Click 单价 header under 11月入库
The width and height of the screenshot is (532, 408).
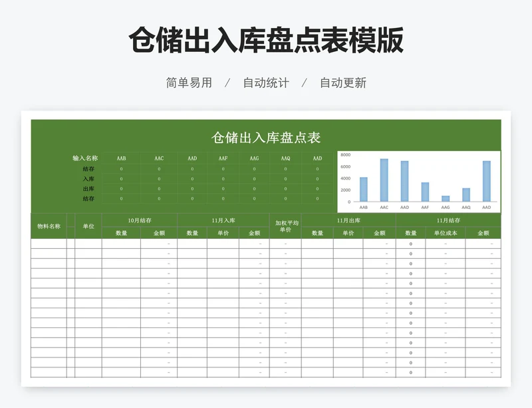(x=223, y=233)
